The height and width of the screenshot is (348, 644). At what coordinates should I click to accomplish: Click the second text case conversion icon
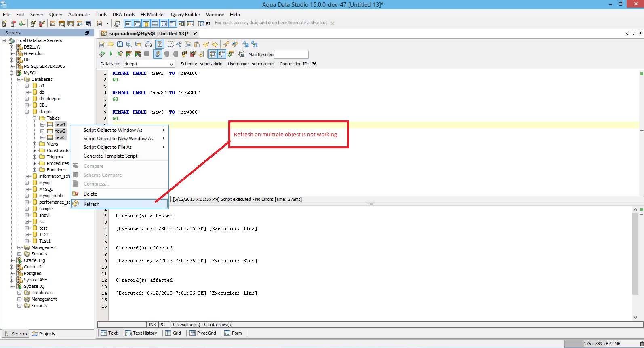click(x=255, y=44)
